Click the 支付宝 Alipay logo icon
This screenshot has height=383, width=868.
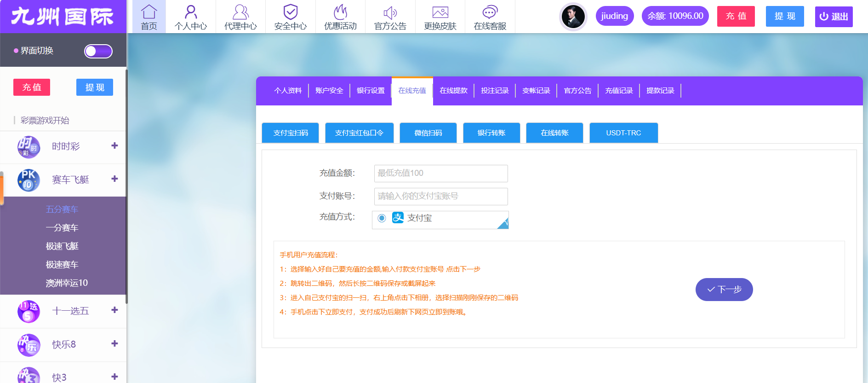(398, 218)
